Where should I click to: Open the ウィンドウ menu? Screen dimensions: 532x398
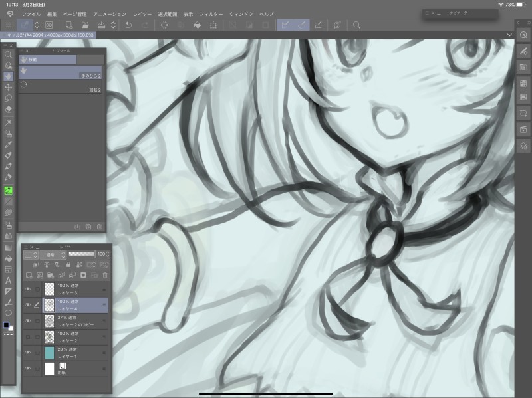[241, 14]
